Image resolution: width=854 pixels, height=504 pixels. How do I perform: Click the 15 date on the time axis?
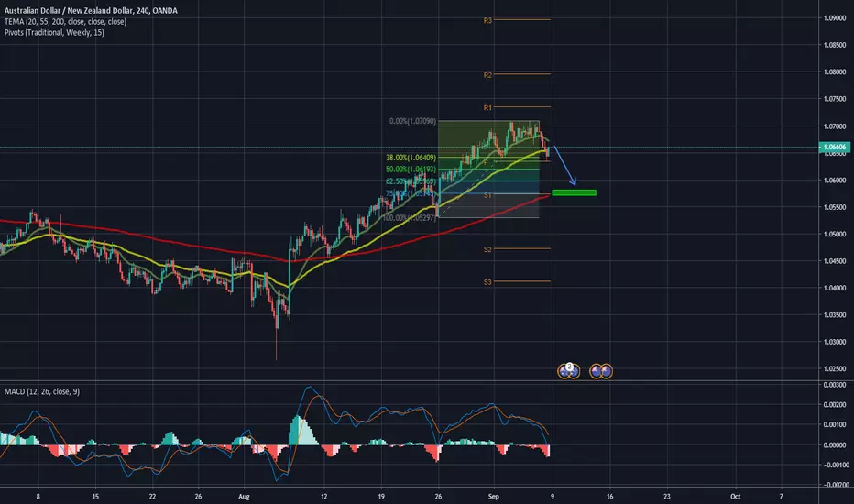click(x=95, y=497)
